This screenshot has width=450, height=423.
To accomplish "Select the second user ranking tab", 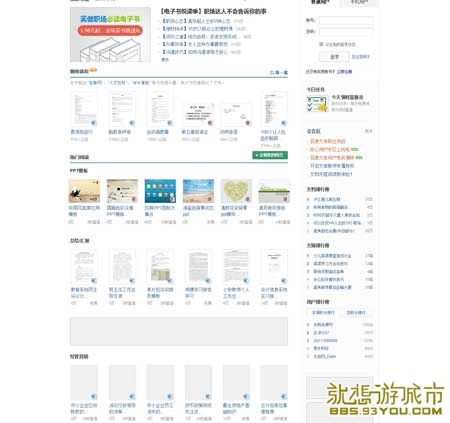I will click(356, 313).
